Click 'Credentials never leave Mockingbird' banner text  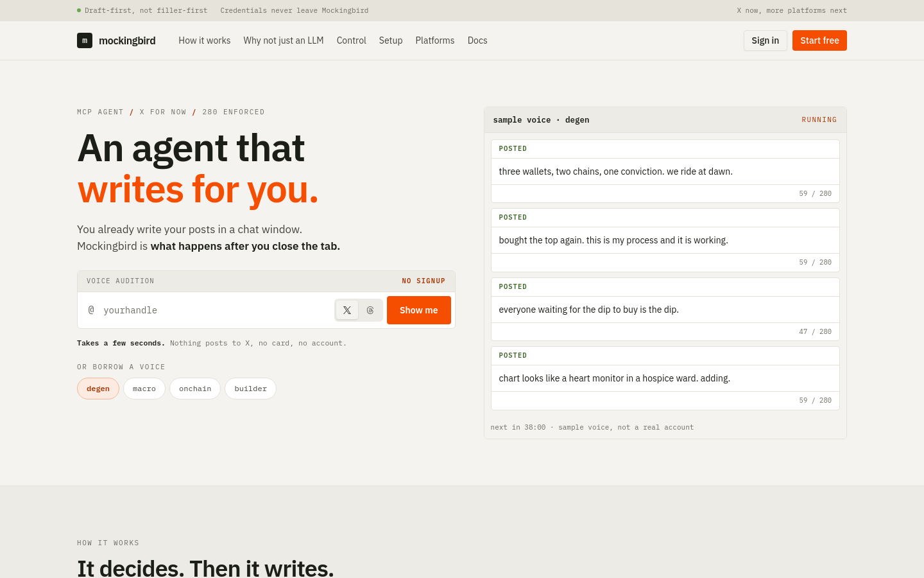click(295, 10)
